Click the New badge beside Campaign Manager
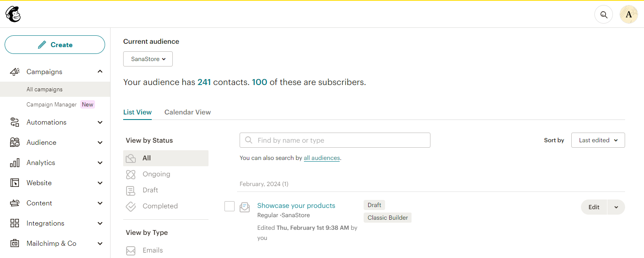This screenshot has width=644, height=258. click(88, 104)
